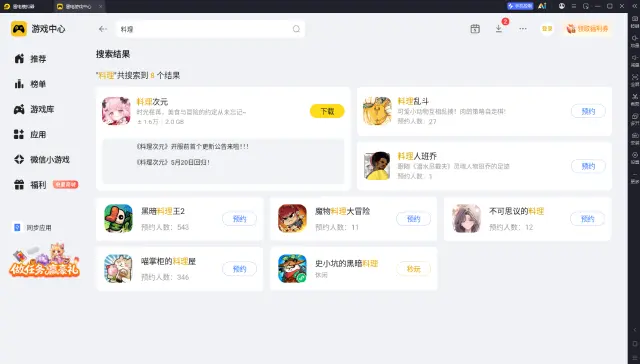The width and height of the screenshot is (640, 364).
Task: Click the 喵掌柜的料理屋 game icon
Action: pyautogui.click(x=118, y=269)
